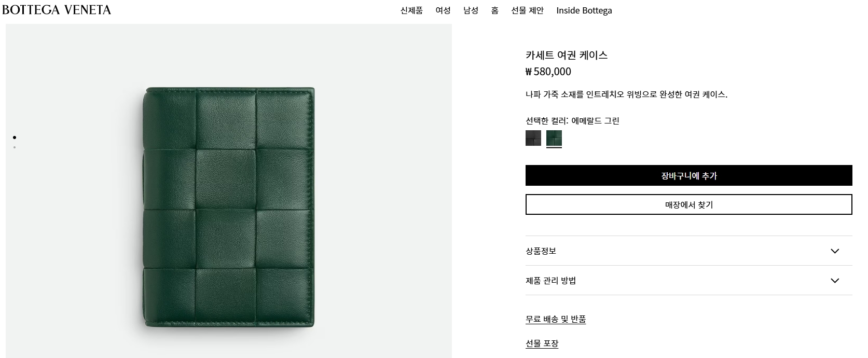Select the emerald green color swatch
The width and height of the screenshot is (868, 358).
pos(554,138)
